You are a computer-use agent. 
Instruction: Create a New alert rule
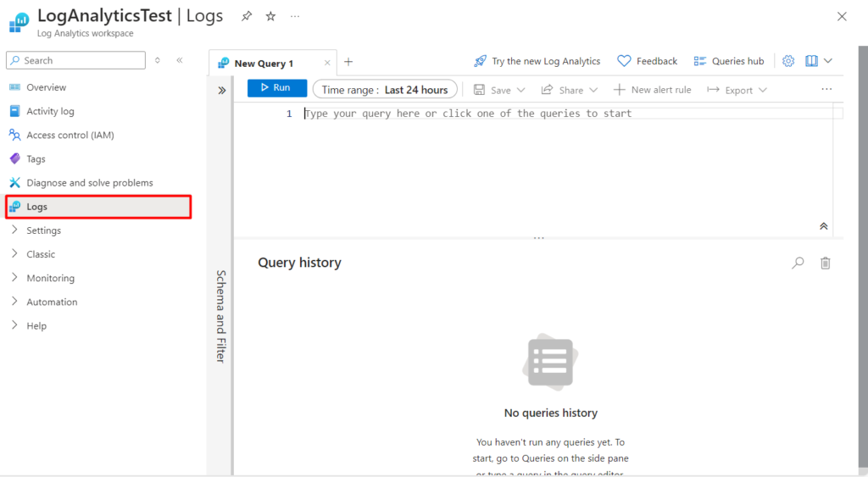652,90
